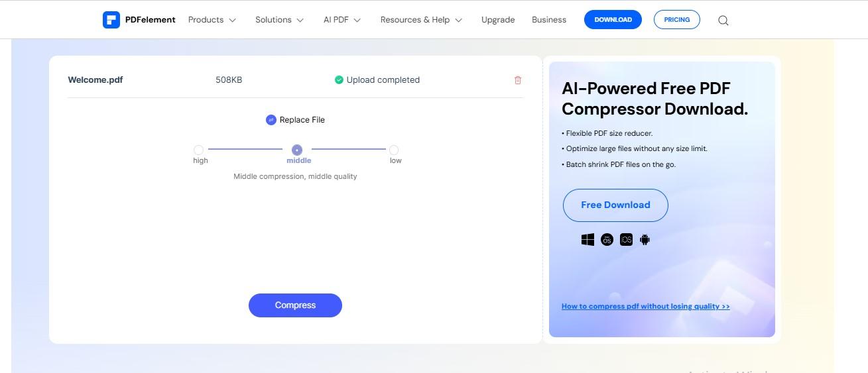Choose the low compression radio option
Viewport: 868px width, 373px height.
(x=394, y=150)
